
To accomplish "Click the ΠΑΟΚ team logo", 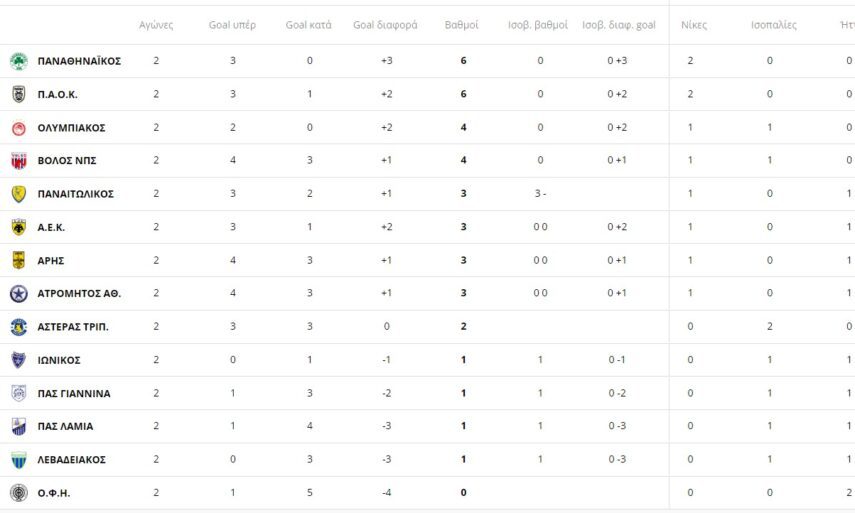I will pyautogui.click(x=18, y=94).
